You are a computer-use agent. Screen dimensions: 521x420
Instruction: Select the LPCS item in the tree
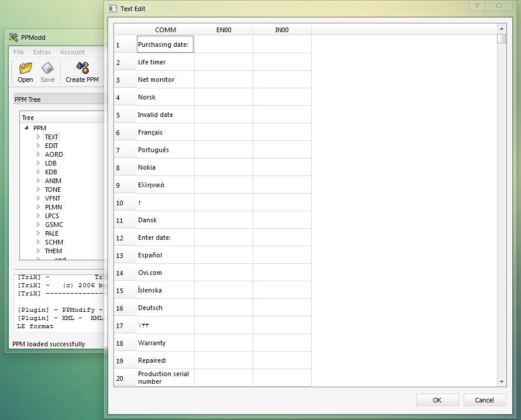coord(52,216)
